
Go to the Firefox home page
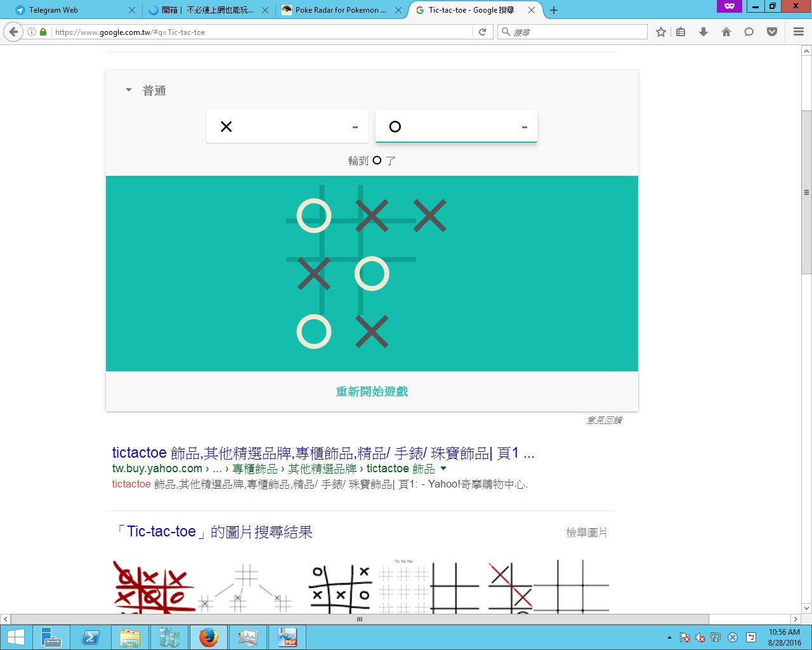(x=726, y=32)
